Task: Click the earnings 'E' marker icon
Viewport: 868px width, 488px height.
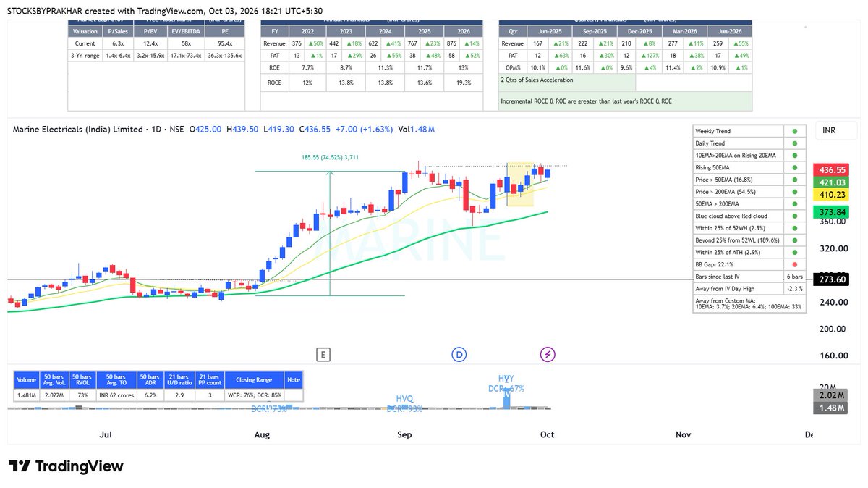Action: tap(323, 354)
